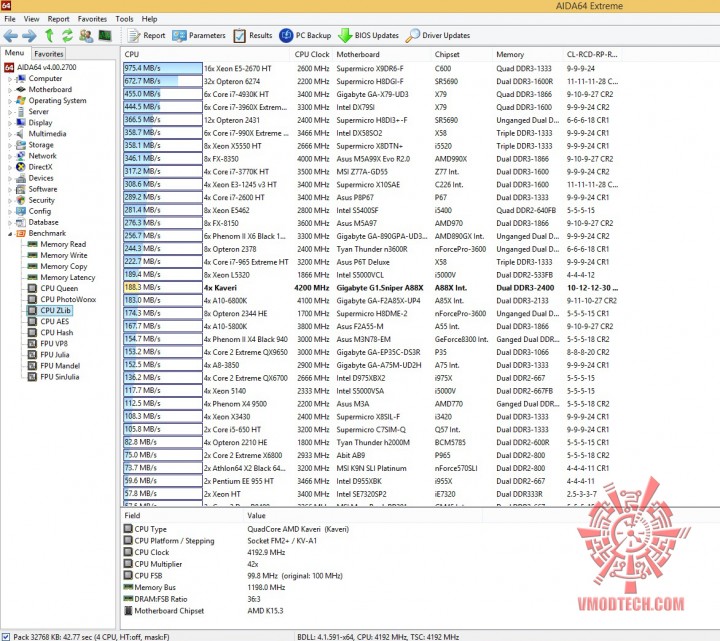
Task: Click the highlighted 188.3 MB/s result bar
Action: point(163,287)
